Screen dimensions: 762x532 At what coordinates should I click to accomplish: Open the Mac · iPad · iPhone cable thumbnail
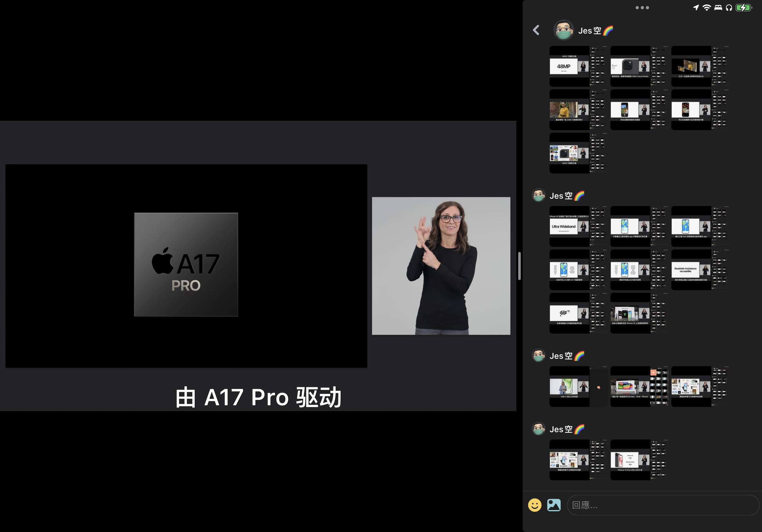(639, 387)
